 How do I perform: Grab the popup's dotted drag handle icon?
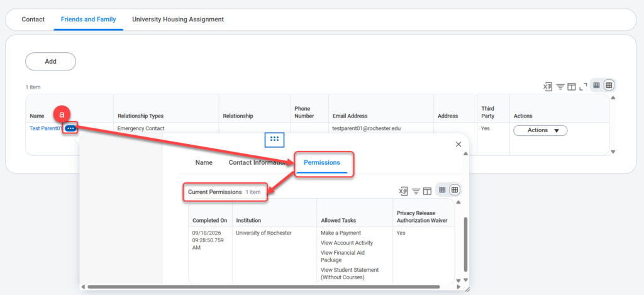click(274, 139)
